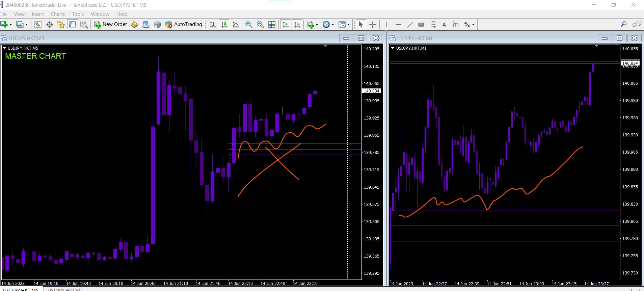Open the Strategy Tester magnifier icon

84,24
